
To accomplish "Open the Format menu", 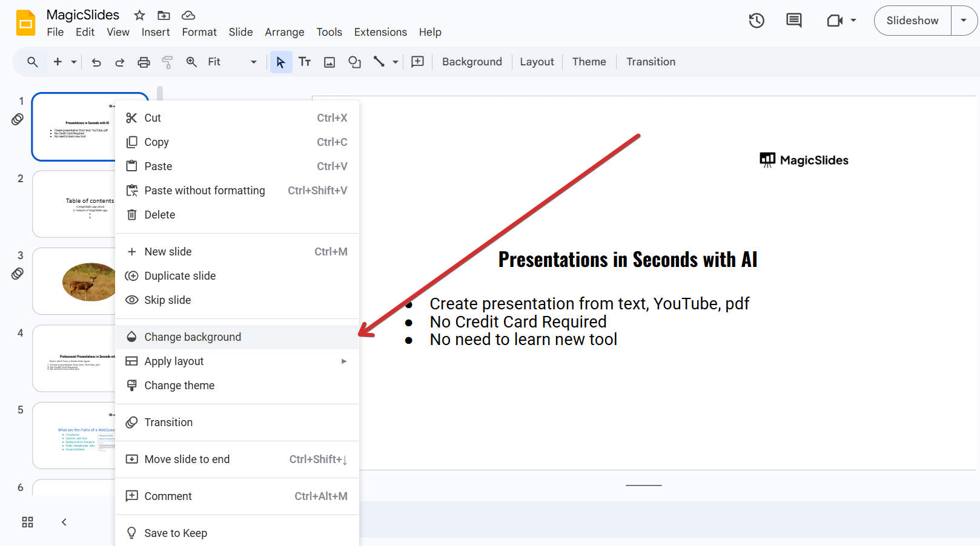I will [199, 32].
